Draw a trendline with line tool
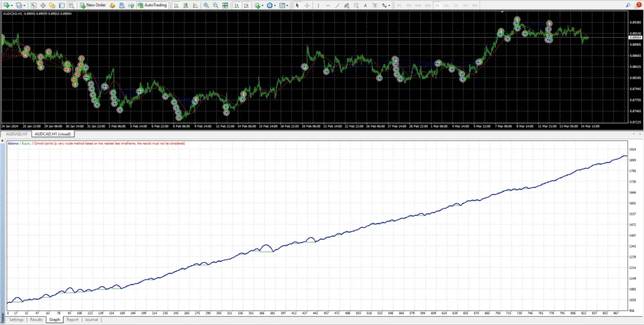Screen dimensions: 644x325 pyautogui.click(x=337, y=5)
